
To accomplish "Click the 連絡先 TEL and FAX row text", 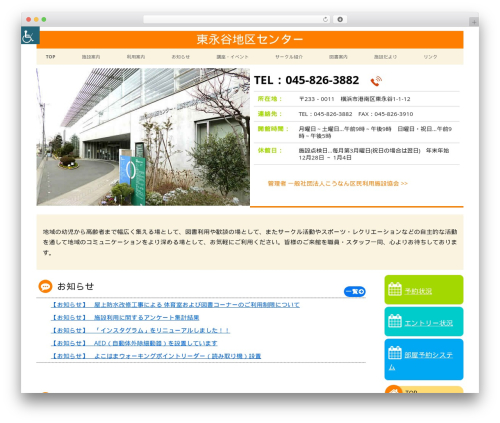I will [356, 114].
